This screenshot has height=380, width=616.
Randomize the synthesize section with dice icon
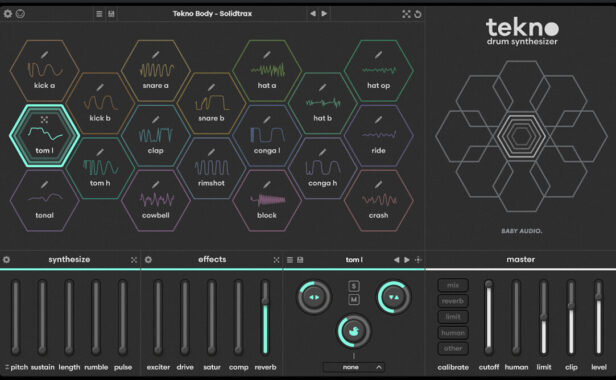coord(134,260)
